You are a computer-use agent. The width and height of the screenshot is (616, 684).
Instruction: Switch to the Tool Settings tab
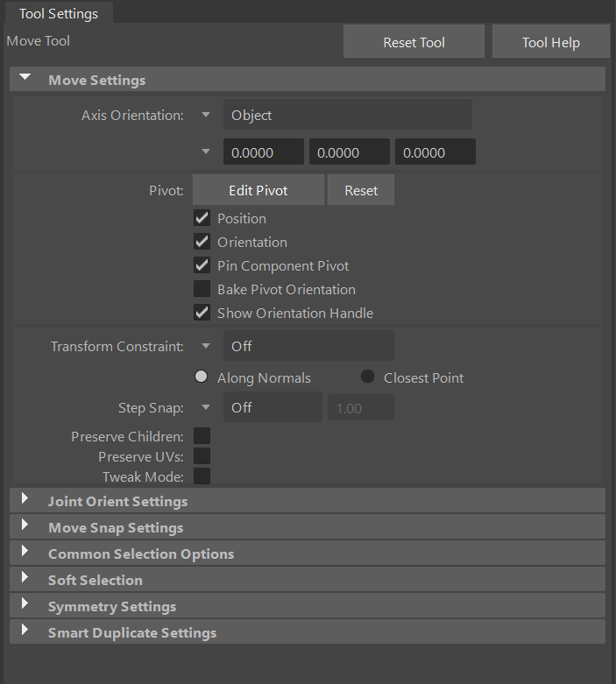click(x=59, y=13)
